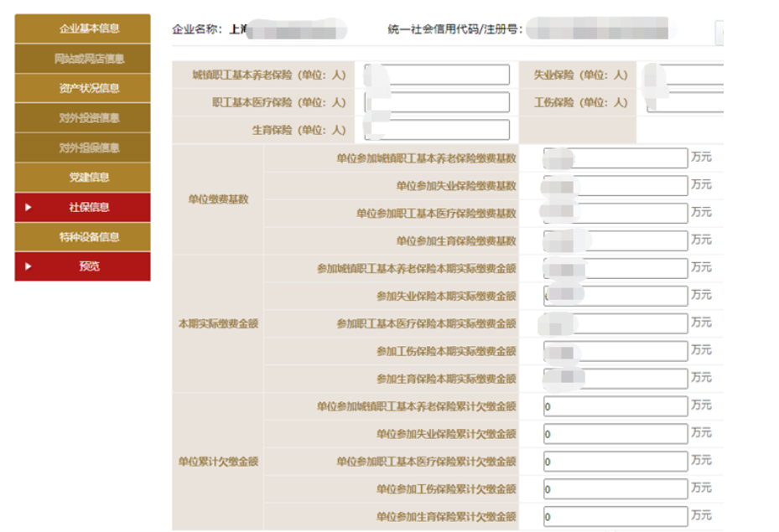Edit 单位参加城镇职工基本养老保险缴费基数 field
779x532 pixels.
[x=615, y=158]
